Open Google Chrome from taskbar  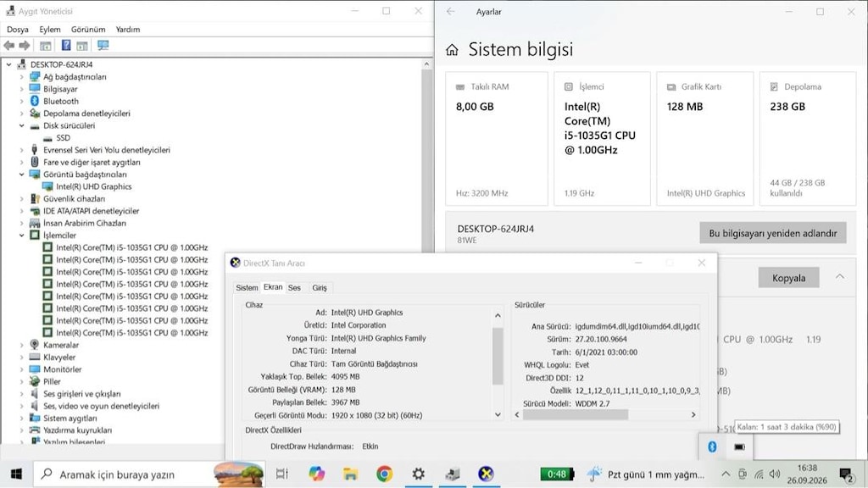[x=384, y=474]
